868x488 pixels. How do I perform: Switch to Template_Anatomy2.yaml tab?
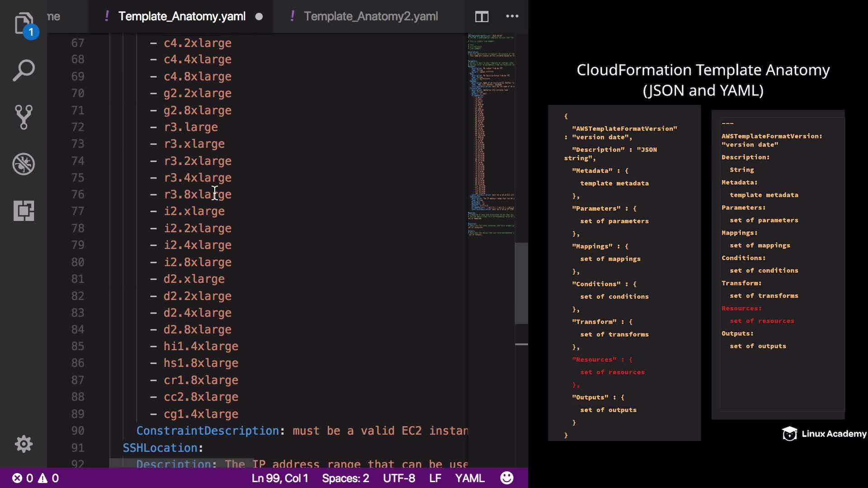(x=370, y=16)
